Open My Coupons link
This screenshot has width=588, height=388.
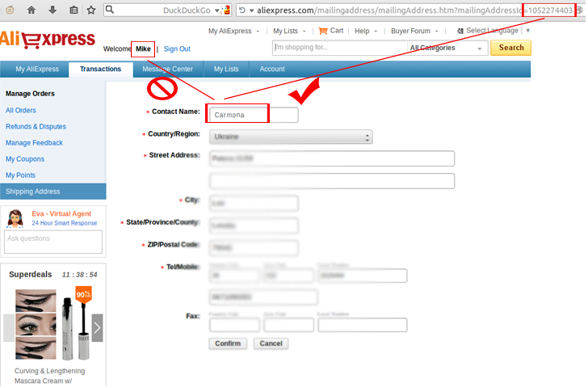coord(25,159)
